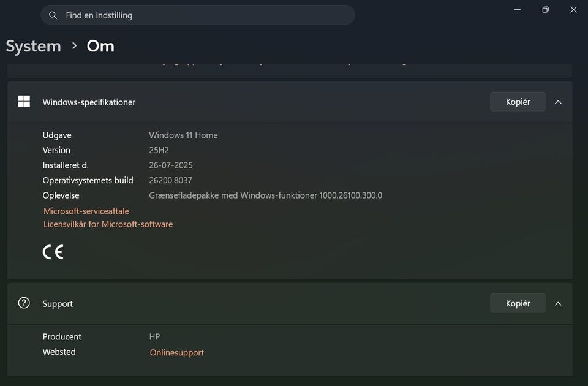Click the question mark Support icon
Image resolution: width=588 pixels, height=386 pixels.
(x=24, y=303)
